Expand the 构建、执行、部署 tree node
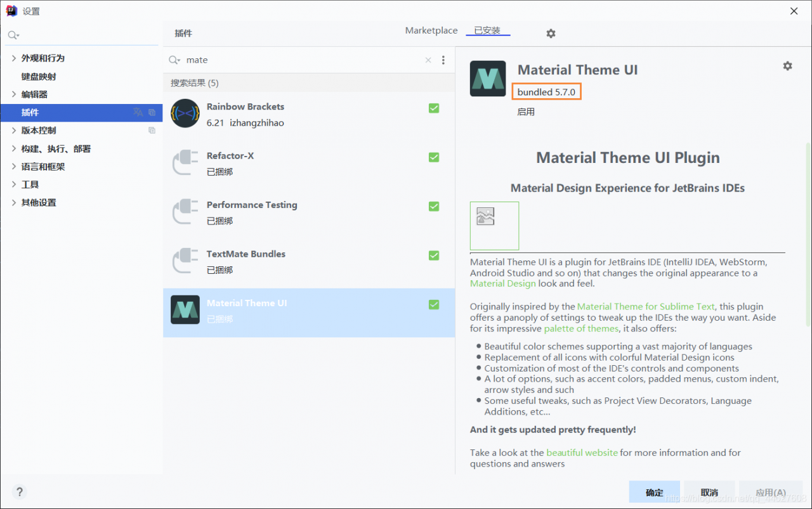The height and width of the screenshot is (509, 812). tap(14, 149)
